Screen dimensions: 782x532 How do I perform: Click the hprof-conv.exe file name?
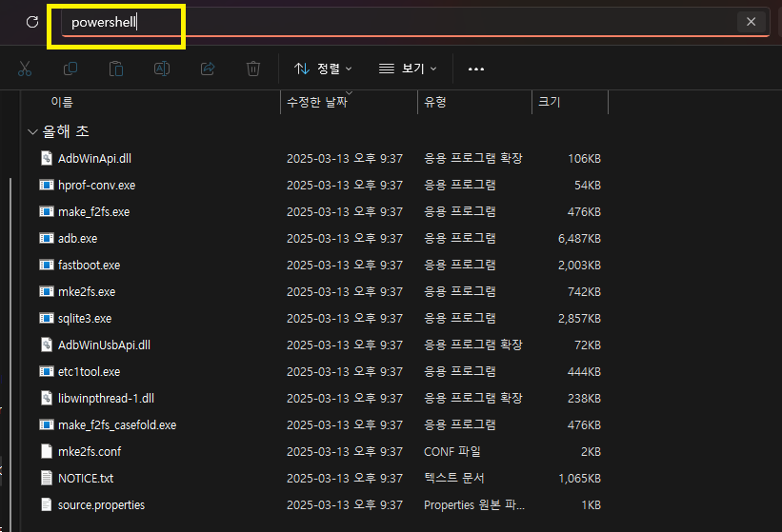coord(97,186)
